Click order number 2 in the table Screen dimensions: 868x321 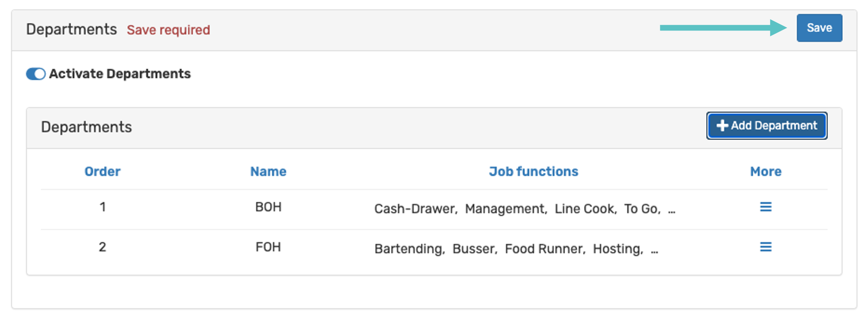pos(102,247)
